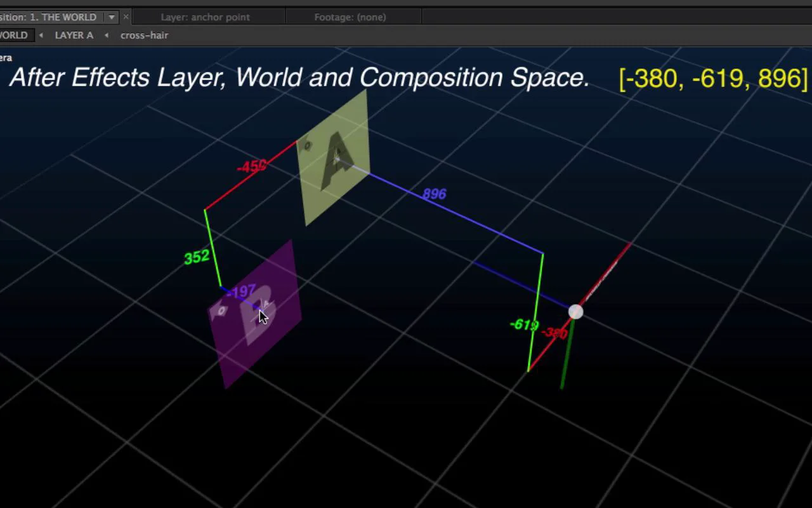Open the LAYER A composition breadcrumb
812x508 pixels.
coord(74,36)
